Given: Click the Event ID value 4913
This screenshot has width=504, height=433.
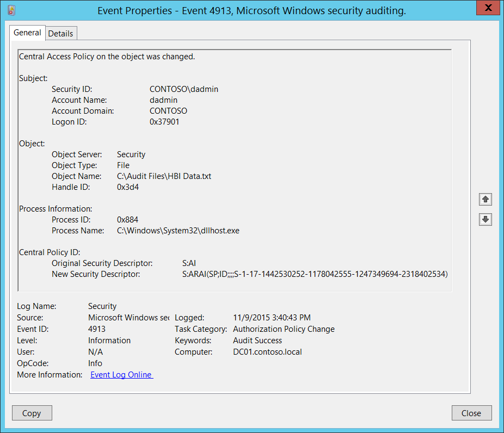Looking at the screenshot, I should pyautogui.click(x=97, y=329).
